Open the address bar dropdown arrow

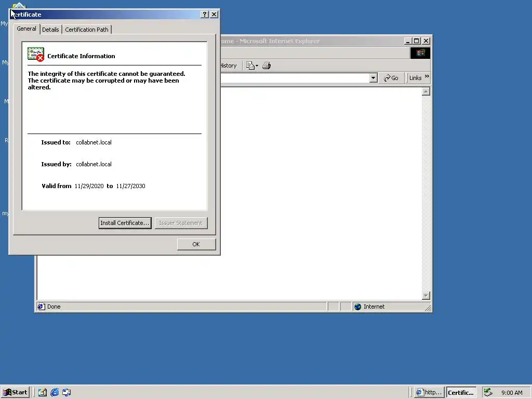tap(373, 78)
